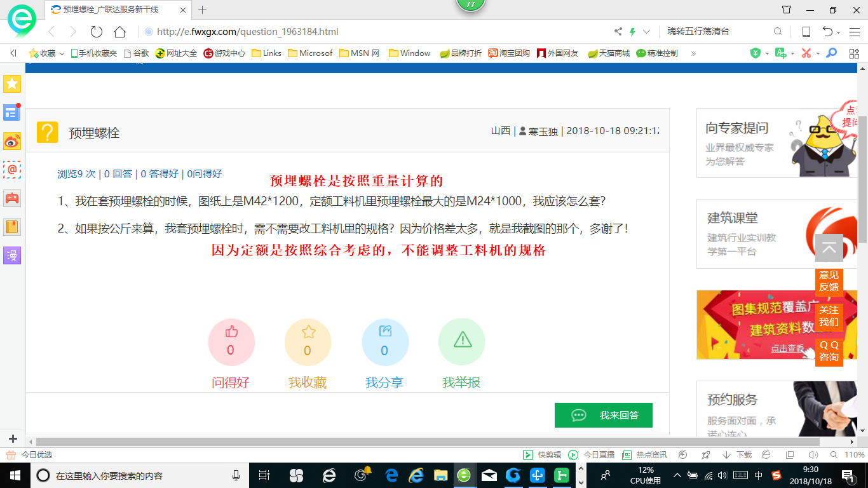
Task: Click the translate A+ extension icon
Action: 780,53
